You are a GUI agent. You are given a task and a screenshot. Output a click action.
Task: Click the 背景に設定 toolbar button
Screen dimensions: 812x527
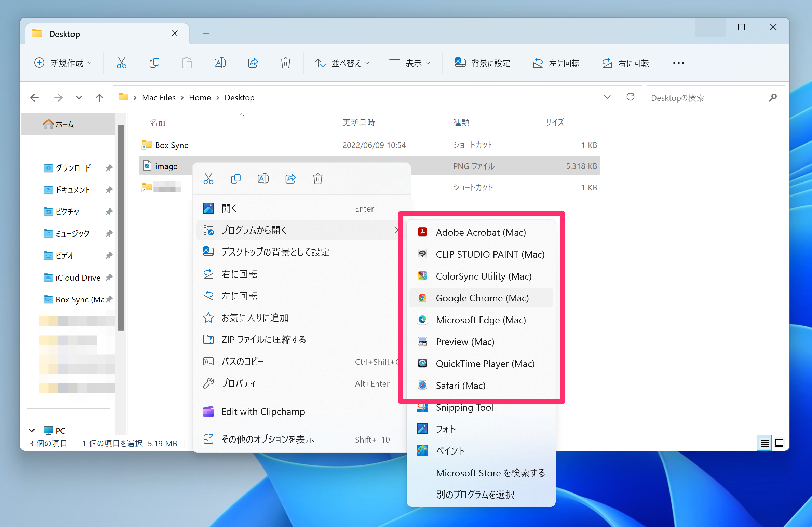pos(482,63)
